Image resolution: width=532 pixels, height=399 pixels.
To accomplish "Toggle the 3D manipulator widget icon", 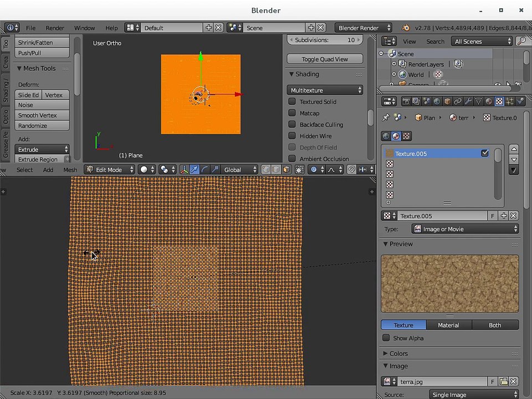I will pos(184,170).
